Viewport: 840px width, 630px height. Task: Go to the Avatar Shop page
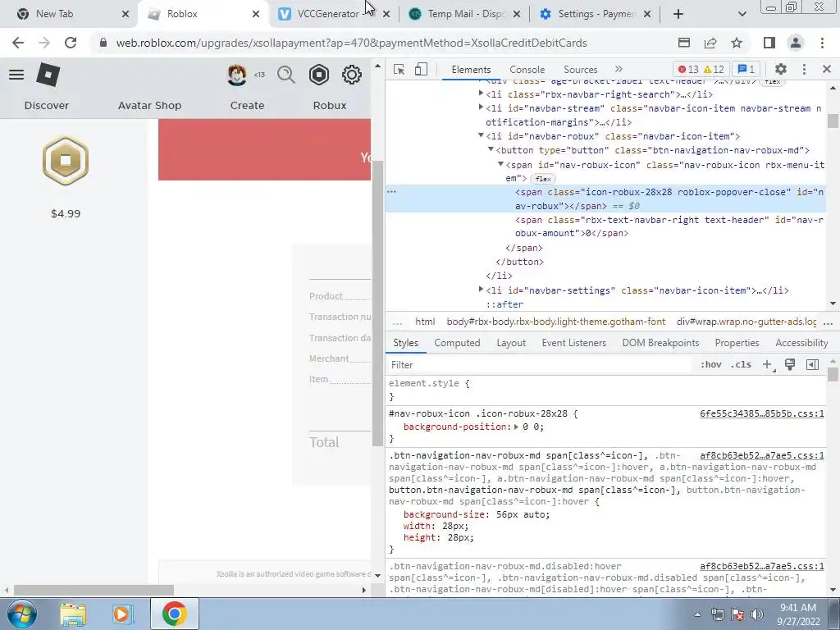(149, 106)
